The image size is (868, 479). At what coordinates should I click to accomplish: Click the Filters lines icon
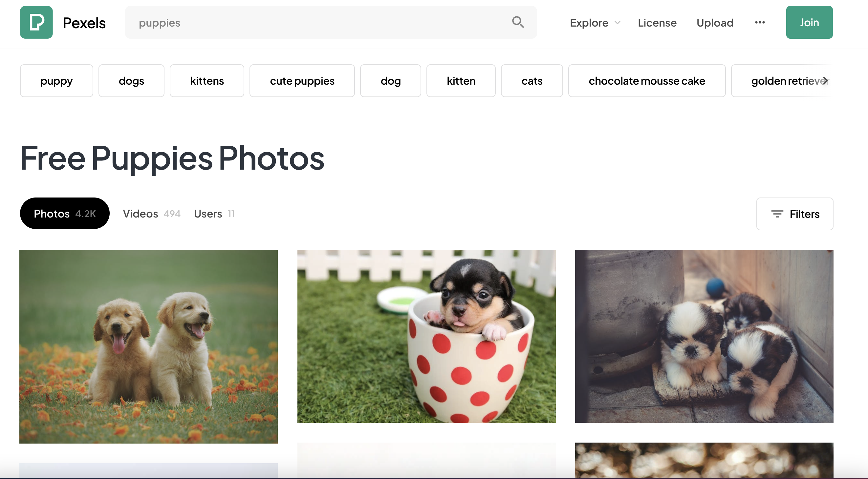777,214
